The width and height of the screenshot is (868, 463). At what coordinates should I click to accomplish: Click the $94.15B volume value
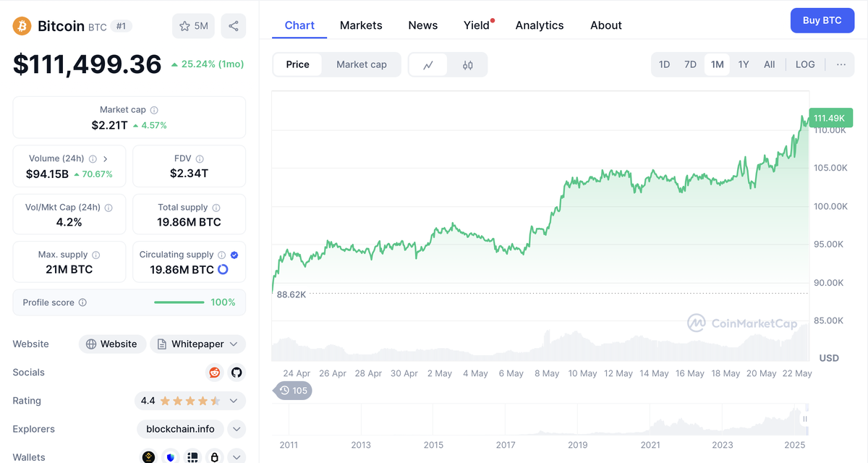[47, 174]
